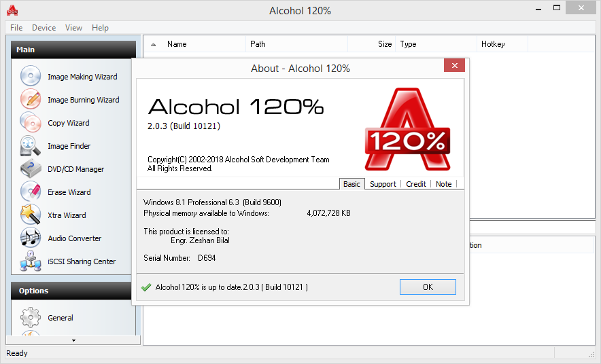601x364 pixels.
Task: Switch to the Note tab
Action: [x=443, y=184]
